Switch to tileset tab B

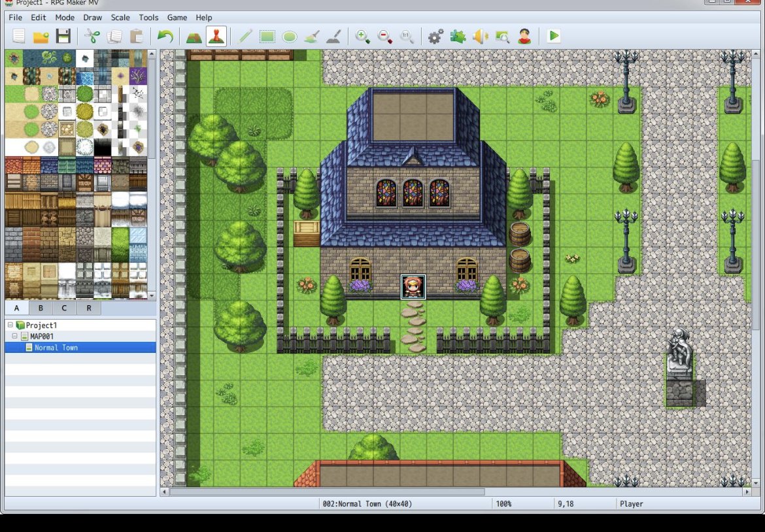tap(41, 308)
